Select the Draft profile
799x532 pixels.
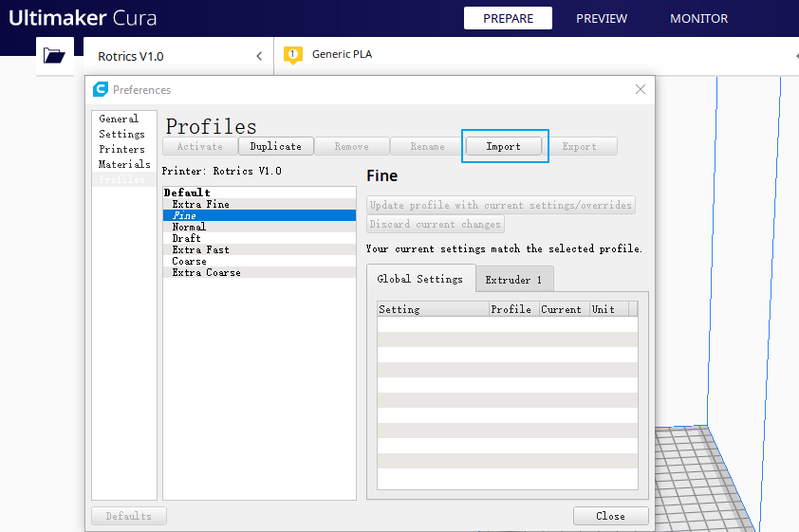click(259, 238)
